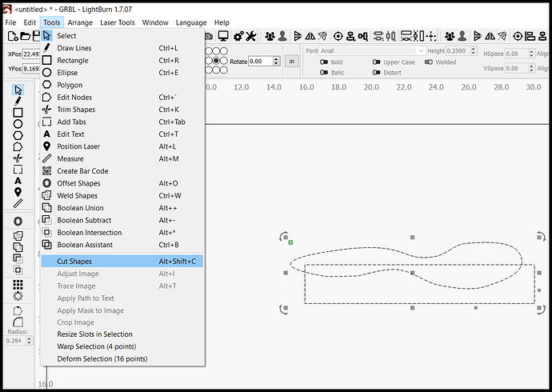Open the Circular Array tool in left toolbar

pyautogui.click(x=18, y=296)
